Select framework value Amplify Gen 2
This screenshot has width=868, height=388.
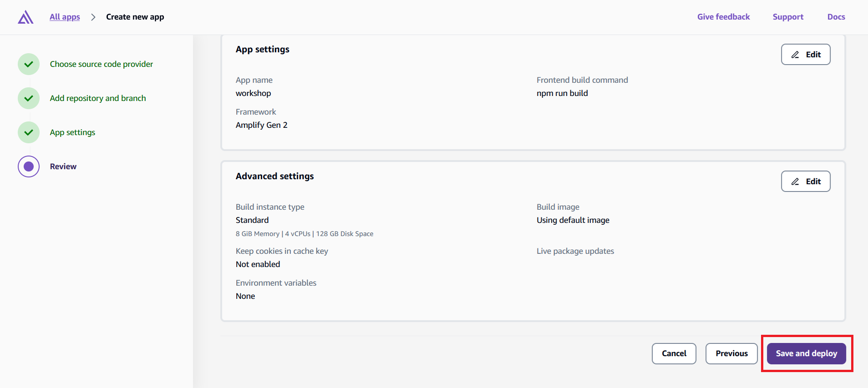click(262, 125)
